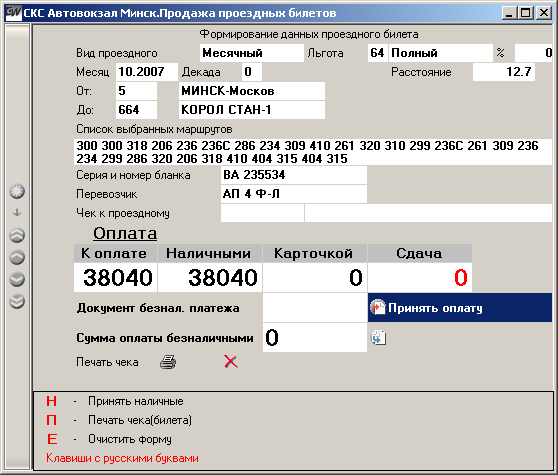Click the red Клавиши с русскими буквами text
This screenshot has height=475, width=558.
point(122,458)
